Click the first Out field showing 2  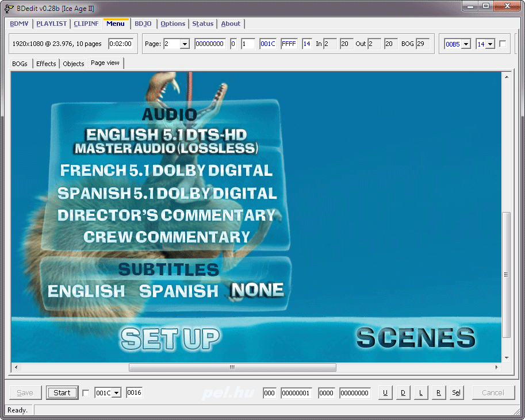374,44
